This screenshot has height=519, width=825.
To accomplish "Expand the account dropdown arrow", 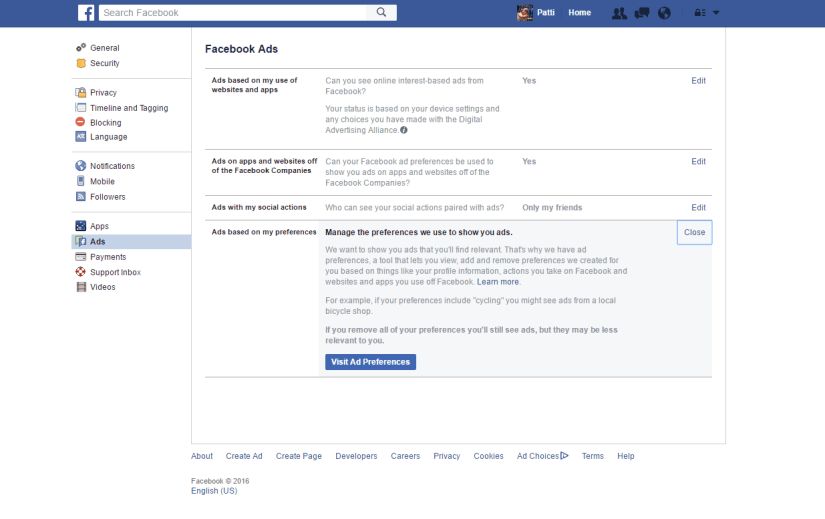I will pos(716,13).
